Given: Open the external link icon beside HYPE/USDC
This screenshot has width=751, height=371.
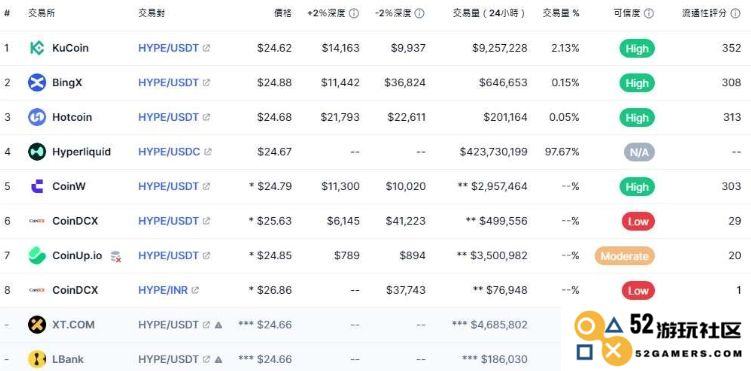Looking at the screenshot, I should pos(207,152).
